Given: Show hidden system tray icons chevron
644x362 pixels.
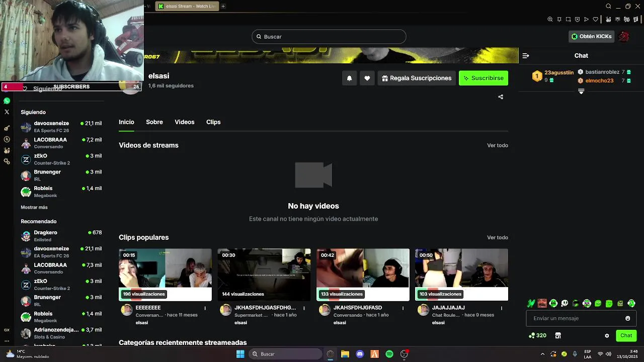Looking at the screenshot, I should pos(542,354).
